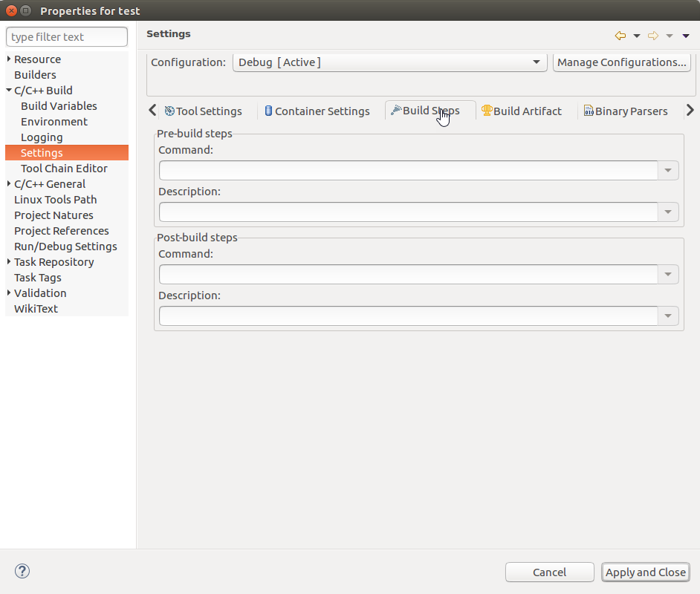
Task: Open the Build Artifact tab
Action: pos(522,111)
